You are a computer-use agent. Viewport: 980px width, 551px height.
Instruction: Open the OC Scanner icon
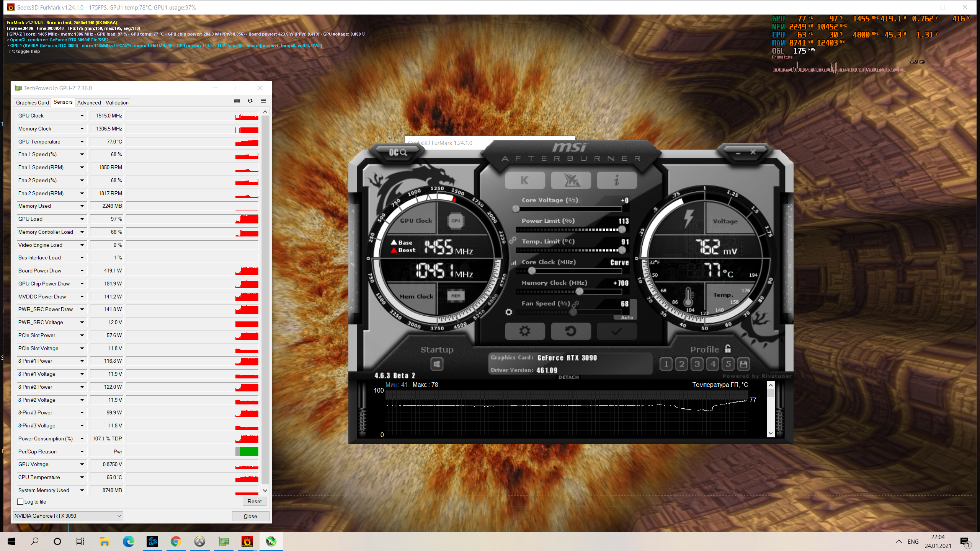[x=397, y=152]
